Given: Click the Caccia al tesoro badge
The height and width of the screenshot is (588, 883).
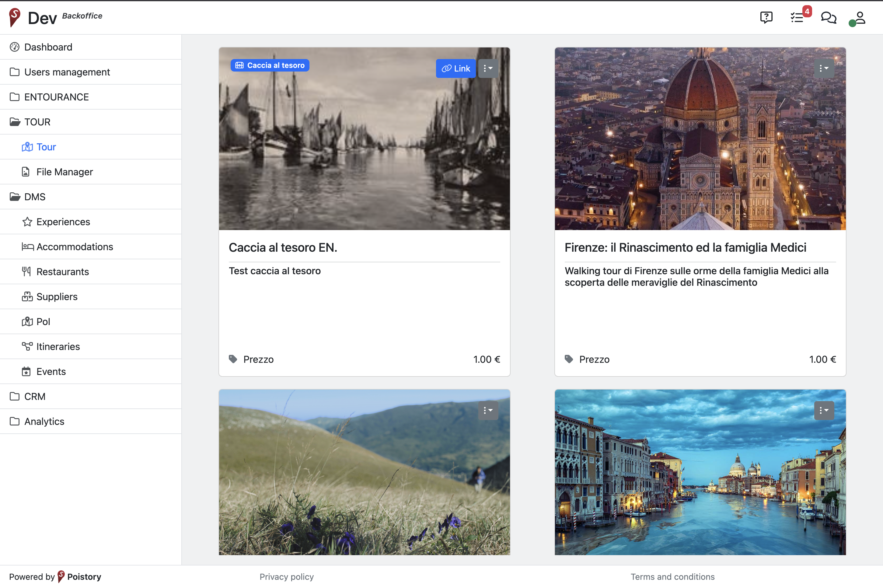Looking at the screenshot, I should pos(270,65).
